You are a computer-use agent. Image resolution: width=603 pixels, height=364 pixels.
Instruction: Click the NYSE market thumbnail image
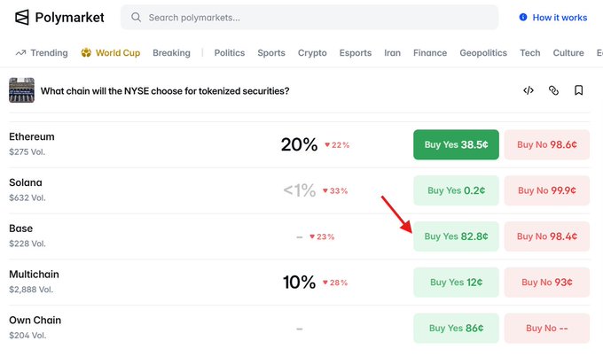(22, 90)
